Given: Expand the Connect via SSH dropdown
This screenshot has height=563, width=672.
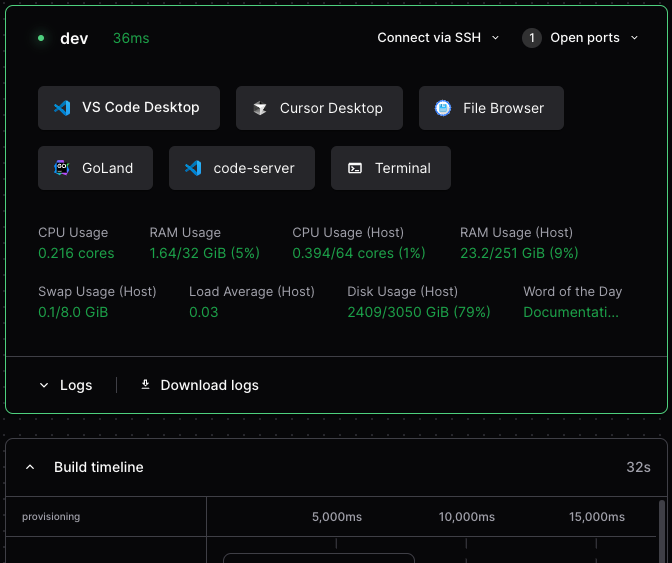Looking at the screenshot, I should point(438,38).
